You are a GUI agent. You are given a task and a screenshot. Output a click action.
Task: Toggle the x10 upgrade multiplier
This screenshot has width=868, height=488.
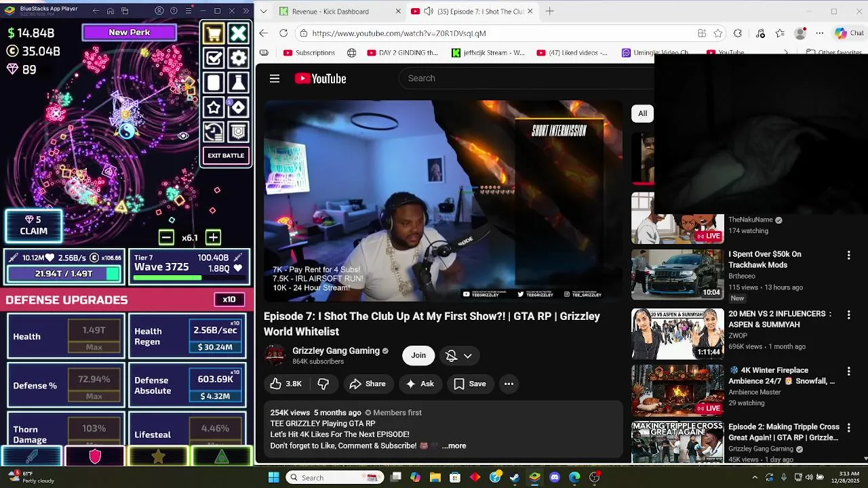(x=229, y=300)
